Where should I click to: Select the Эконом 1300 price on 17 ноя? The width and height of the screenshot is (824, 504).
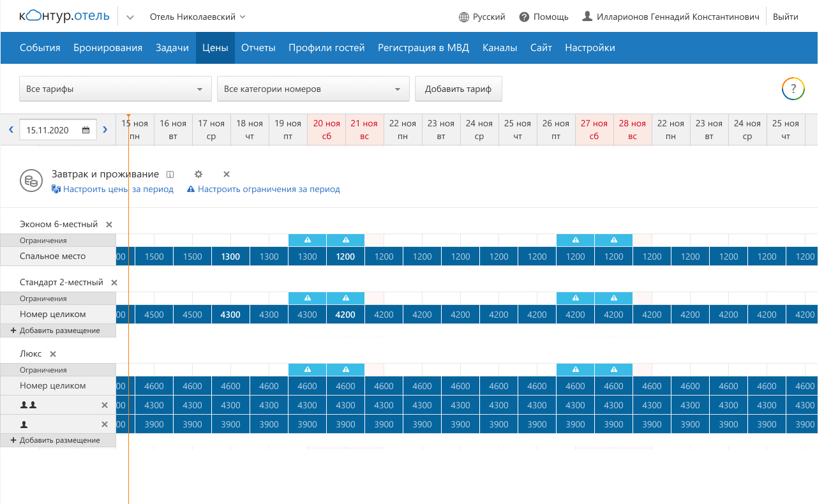coord(230,256)
